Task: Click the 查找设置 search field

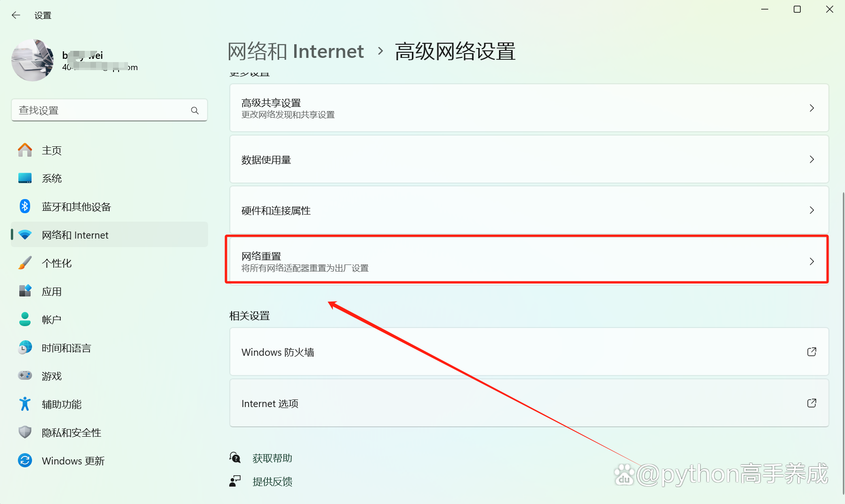Action: (109, 110)
